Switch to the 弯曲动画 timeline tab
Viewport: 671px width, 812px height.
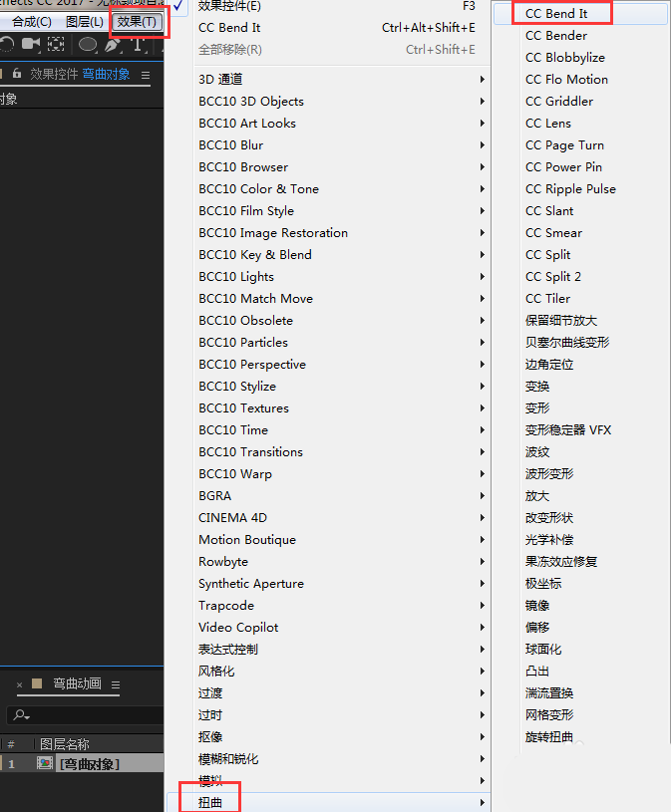(77, 683)
